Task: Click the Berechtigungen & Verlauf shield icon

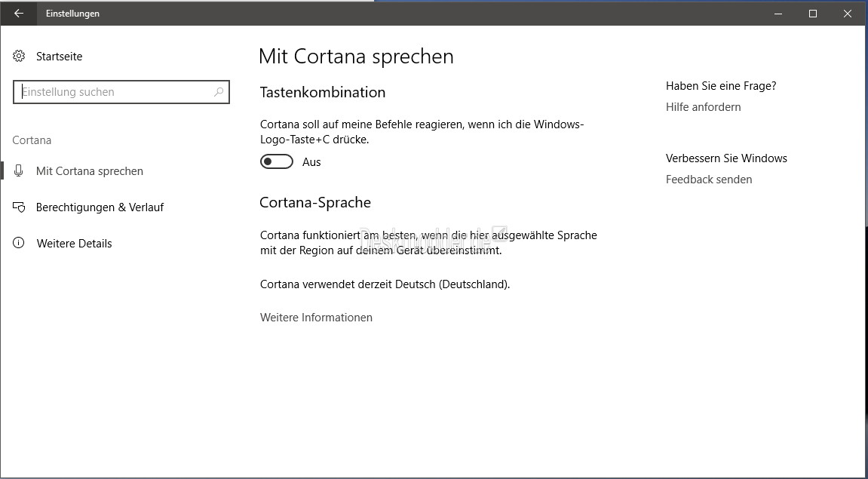Action: (19, 207)
